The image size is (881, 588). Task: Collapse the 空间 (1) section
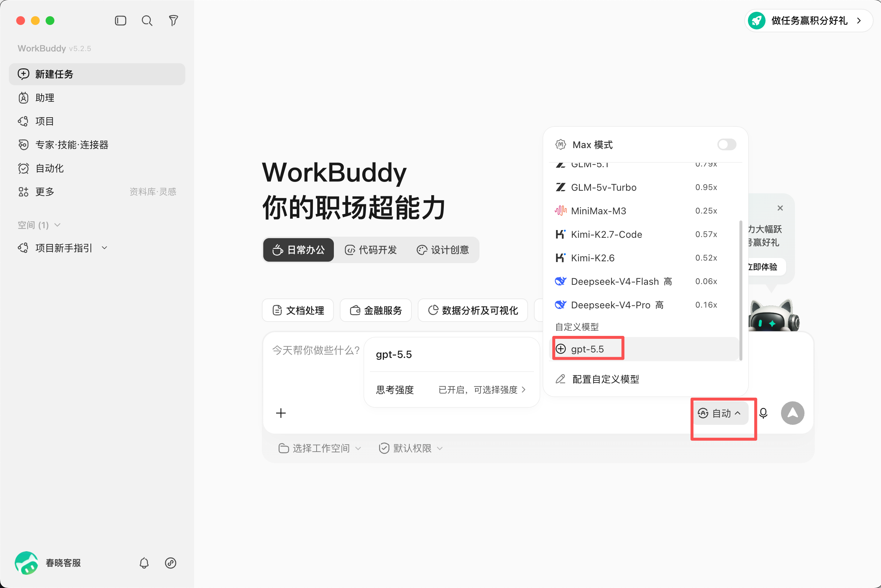click(39, 225)
